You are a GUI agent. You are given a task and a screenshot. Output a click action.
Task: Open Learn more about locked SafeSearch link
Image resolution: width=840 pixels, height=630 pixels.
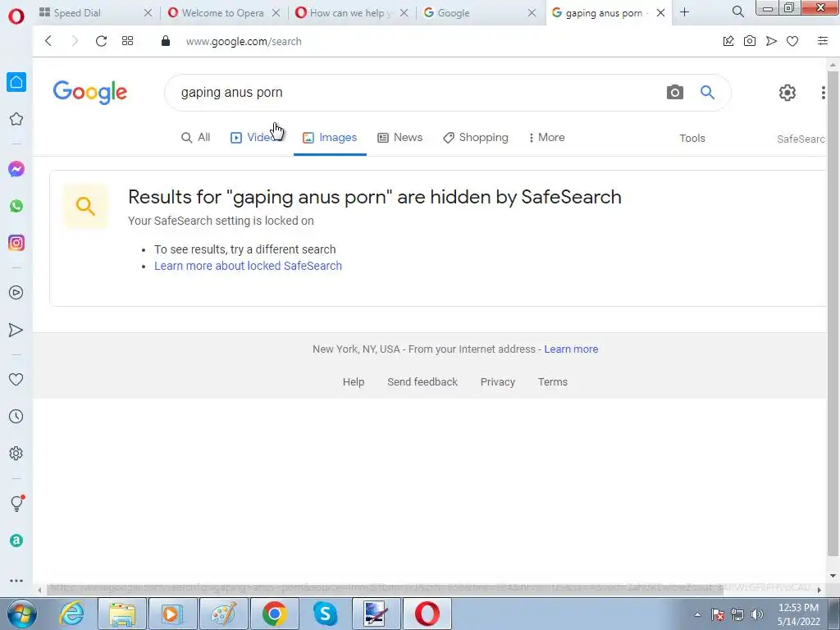point(248,266)
